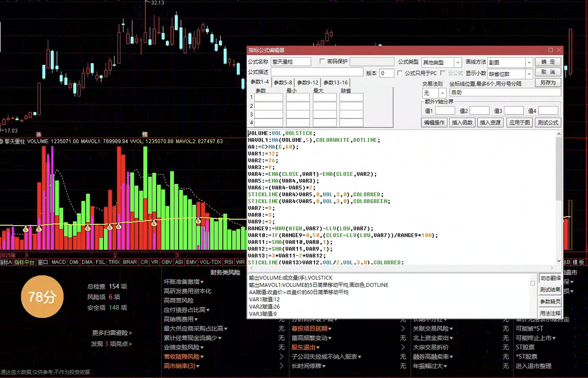Open the 显示小数 dropdown
The width and height of the screenshot is (588, 378).
tap(529, 74)
